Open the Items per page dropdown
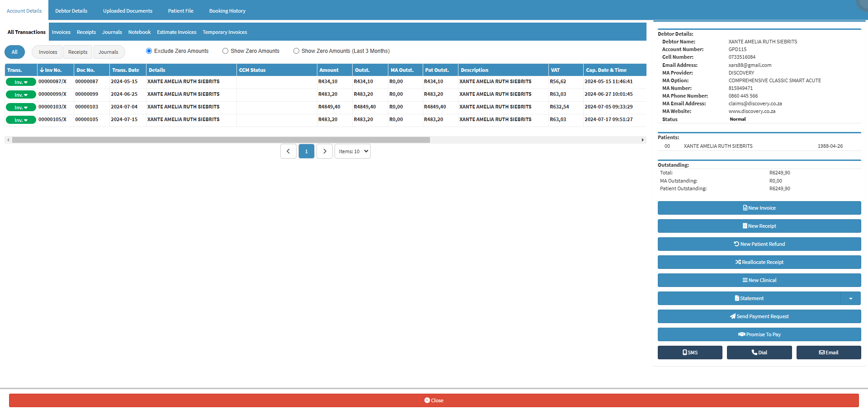The image size is (868, 409). point(353,151)
